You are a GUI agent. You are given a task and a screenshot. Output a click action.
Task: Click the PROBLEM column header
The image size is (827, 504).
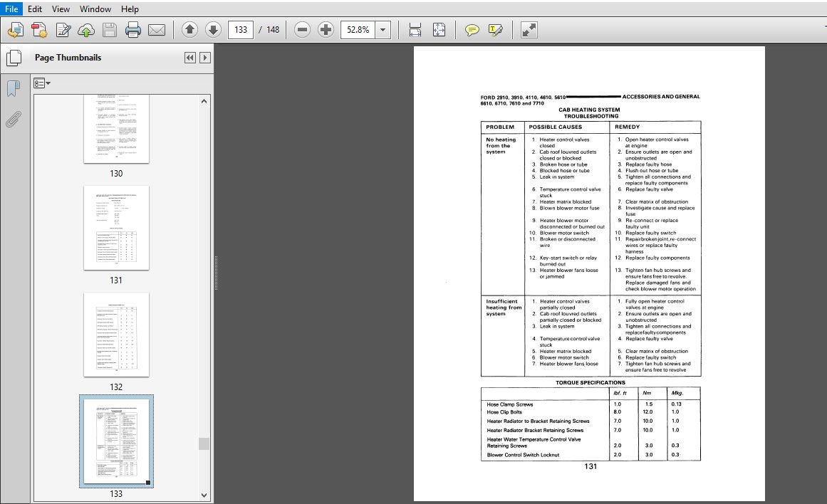(x=500, y=127)
